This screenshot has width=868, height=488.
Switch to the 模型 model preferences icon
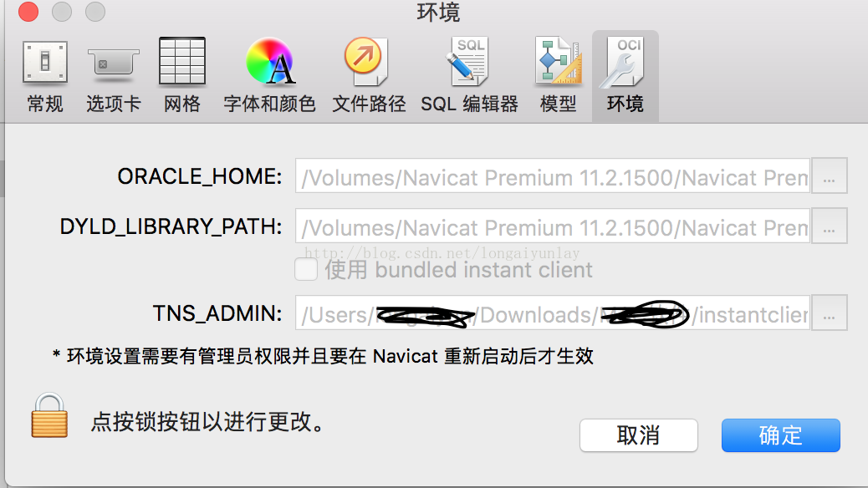point(558,75)
